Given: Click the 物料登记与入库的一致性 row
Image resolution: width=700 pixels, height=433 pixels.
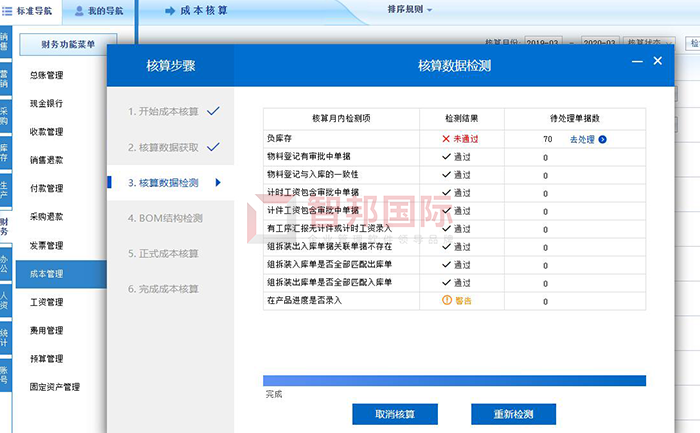Looking at the screenshot, I should point(454,175).
